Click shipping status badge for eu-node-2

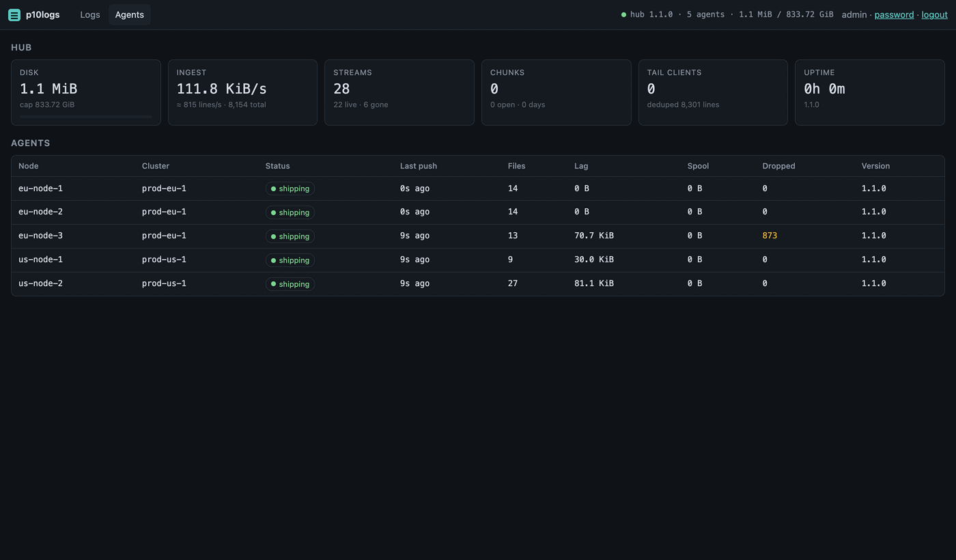coord(290,212)
